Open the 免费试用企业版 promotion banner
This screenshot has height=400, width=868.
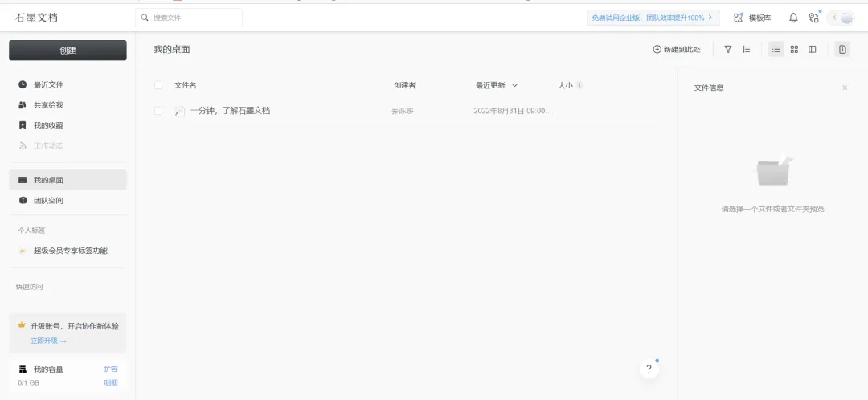[x=653, y=18]
